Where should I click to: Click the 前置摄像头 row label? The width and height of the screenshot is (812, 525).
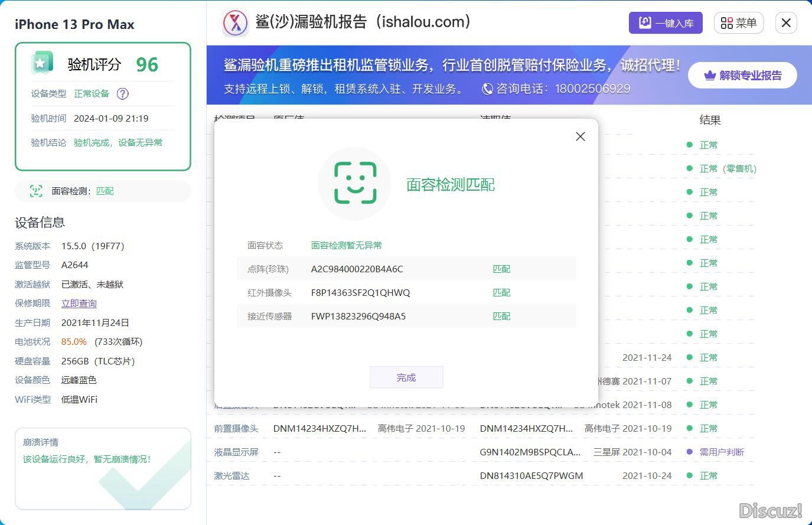(236, 428)
